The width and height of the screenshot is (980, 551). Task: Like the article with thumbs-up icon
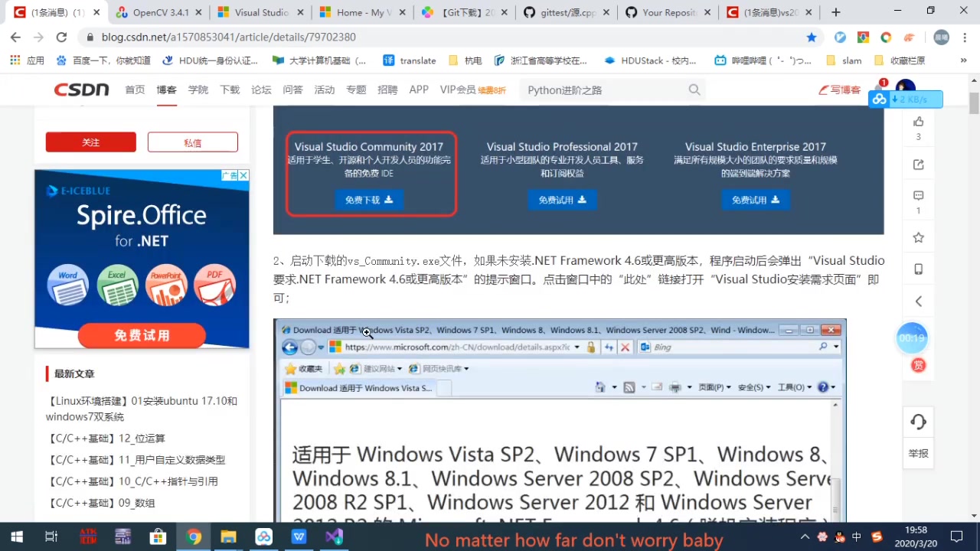point(919,121)
